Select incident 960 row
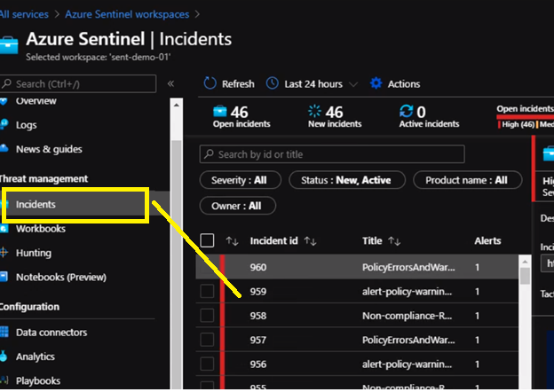 pyautogui.click(x=357, y=267)
